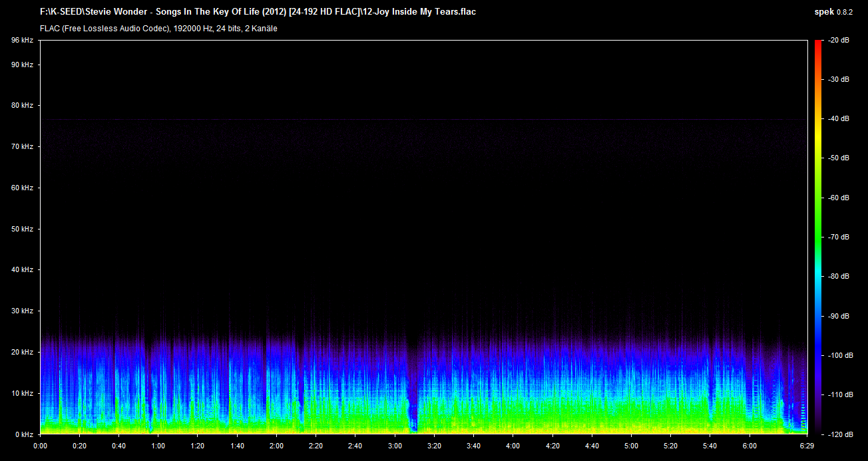The image size is (868, 461).
Task: Click the red top of the color scale bar
Action: coord(817,45)
